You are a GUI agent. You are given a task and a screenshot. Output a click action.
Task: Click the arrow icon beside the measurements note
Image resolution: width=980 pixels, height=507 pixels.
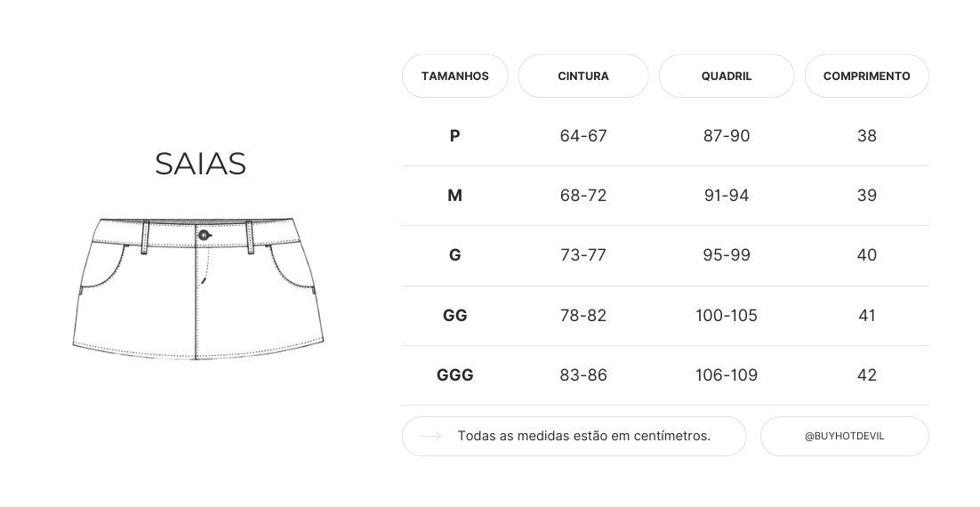coord(431,437)
